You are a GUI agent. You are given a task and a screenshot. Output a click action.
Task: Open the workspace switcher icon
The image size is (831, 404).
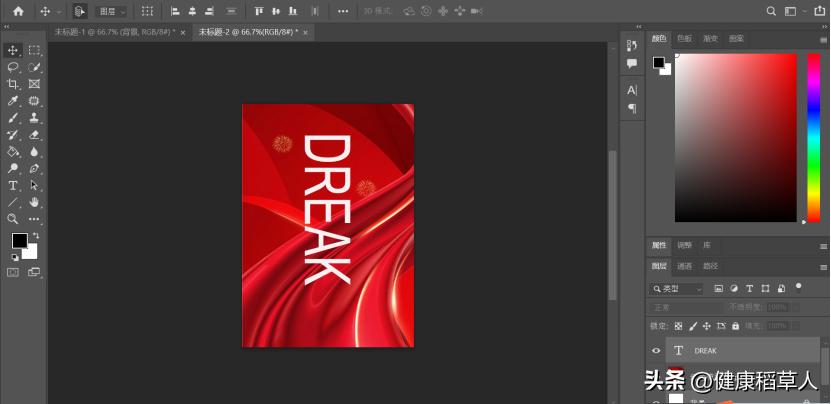(x=790, y=11)
